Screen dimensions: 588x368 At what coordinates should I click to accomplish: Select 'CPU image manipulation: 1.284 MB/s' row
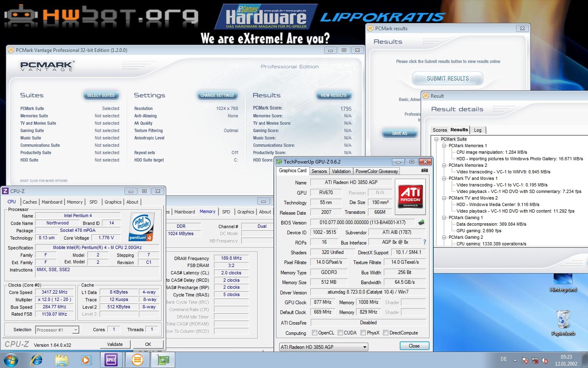[492, 152]
